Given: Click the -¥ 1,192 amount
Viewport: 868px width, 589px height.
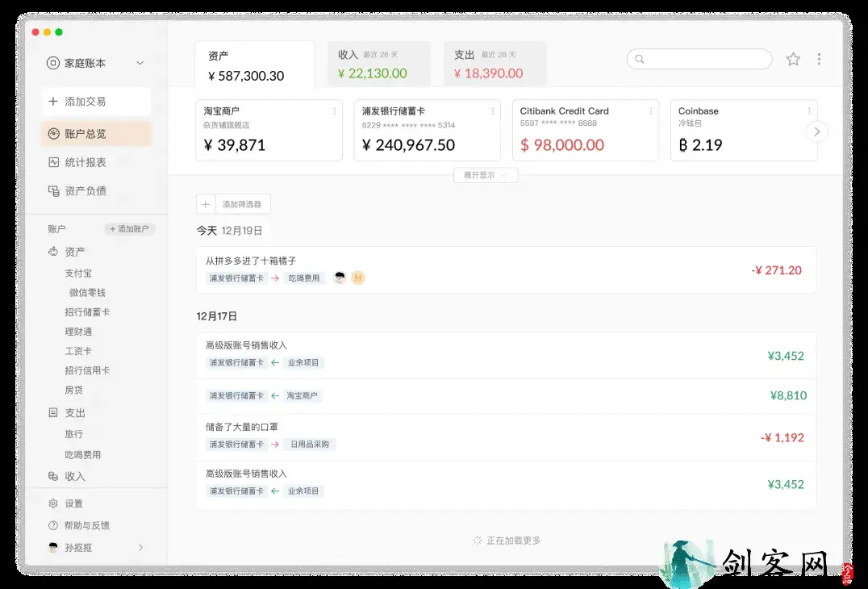Looking at the screenshot, I should click(782, 437).
